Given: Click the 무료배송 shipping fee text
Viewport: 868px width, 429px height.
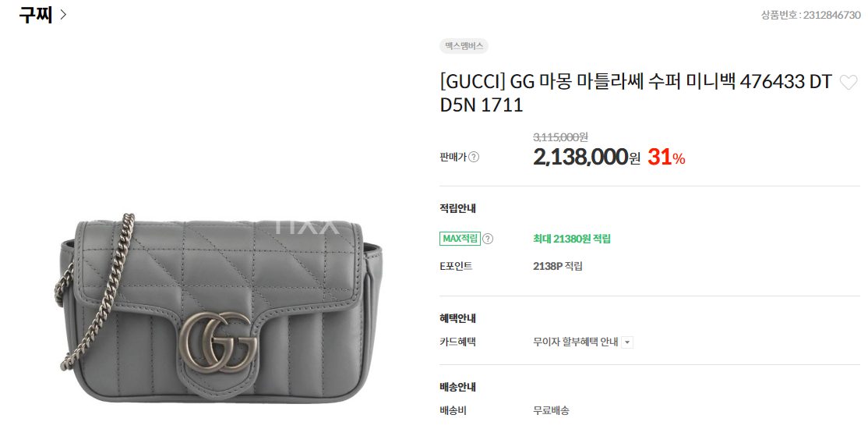Looking at the screenshot, I should pyautogui.click(x=551, y=411).
